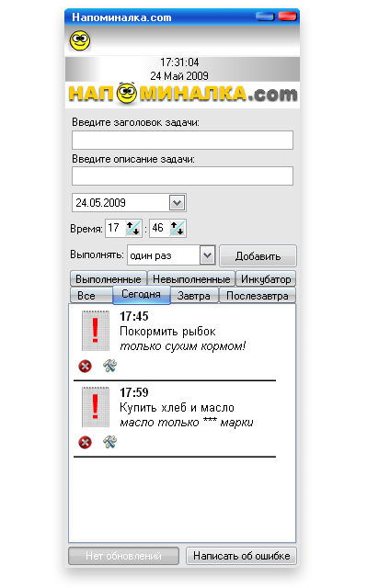Click the smiley face icon in header
The height and width of the screenshot is (588, 367).
[x=80, y=40]
